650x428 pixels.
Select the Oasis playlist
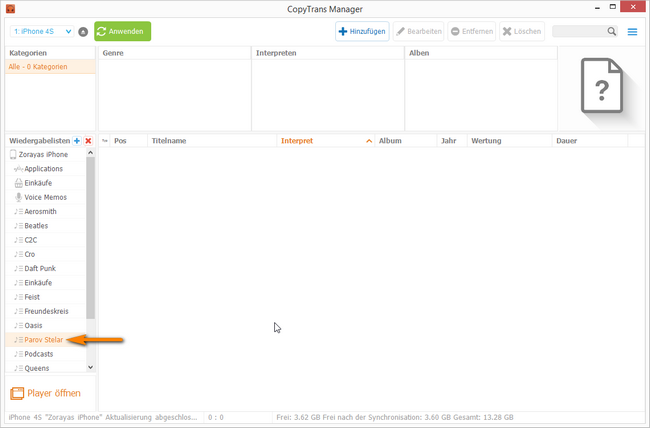pyautogui.click(x=46, y=326)
